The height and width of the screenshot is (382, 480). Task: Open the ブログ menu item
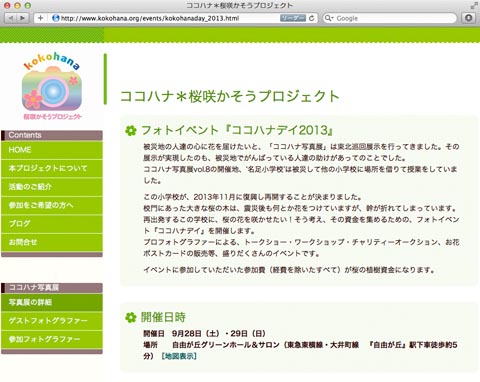[x=52, y=223]
